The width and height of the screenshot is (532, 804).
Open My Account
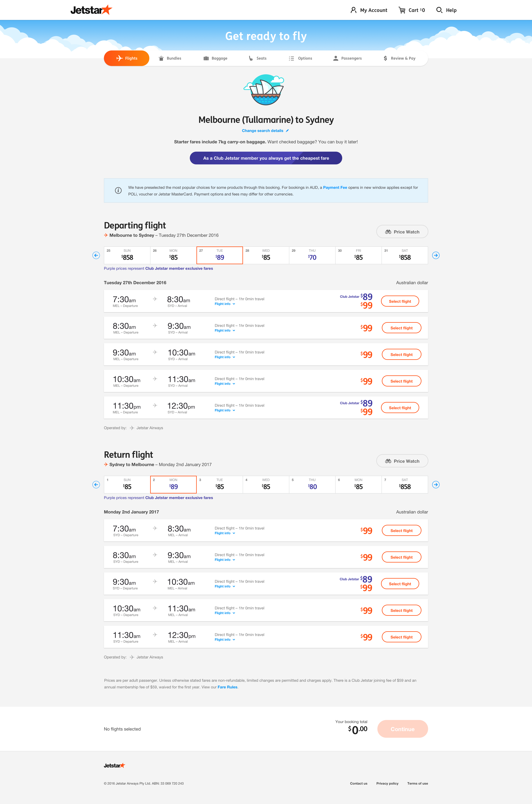click(x=369, y=10)
